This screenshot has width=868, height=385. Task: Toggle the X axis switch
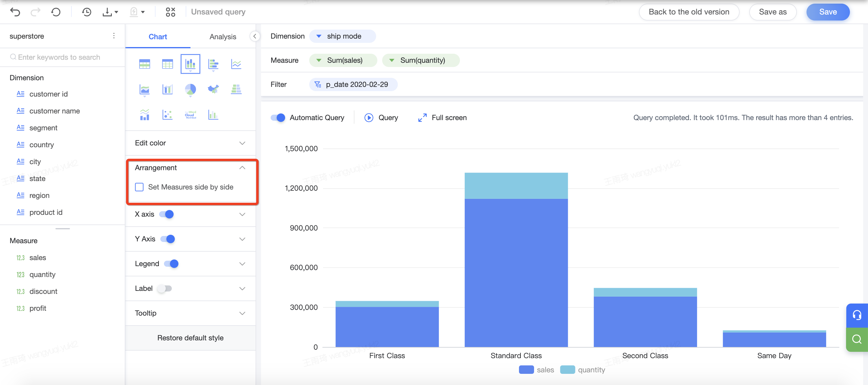[166, 214]
